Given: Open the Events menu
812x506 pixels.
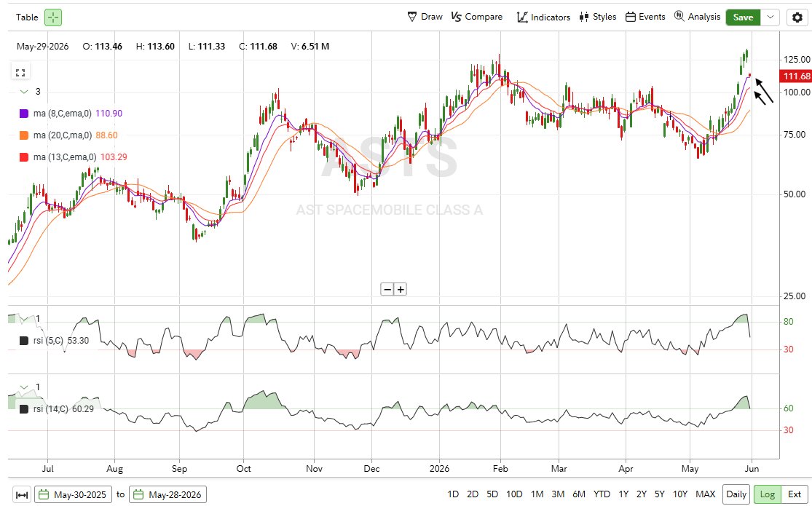Looking at the screenshot, I should pyautogui.click(x=645, y=17).
